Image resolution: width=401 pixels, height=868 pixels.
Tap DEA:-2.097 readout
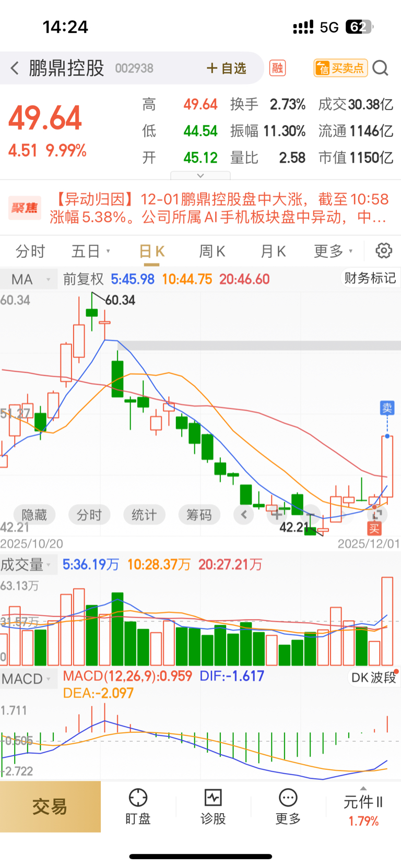click(x=98, y=693)
